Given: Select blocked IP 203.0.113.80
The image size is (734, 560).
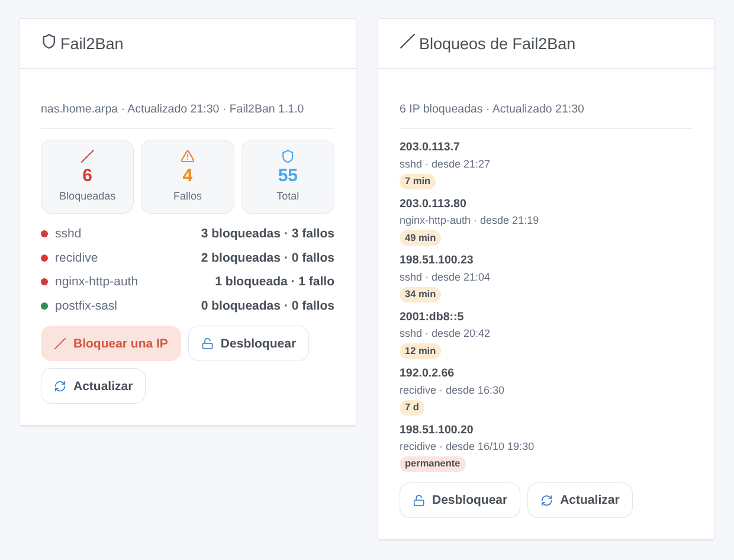Looking at the screenshot, I should click(x=433, y=204).
